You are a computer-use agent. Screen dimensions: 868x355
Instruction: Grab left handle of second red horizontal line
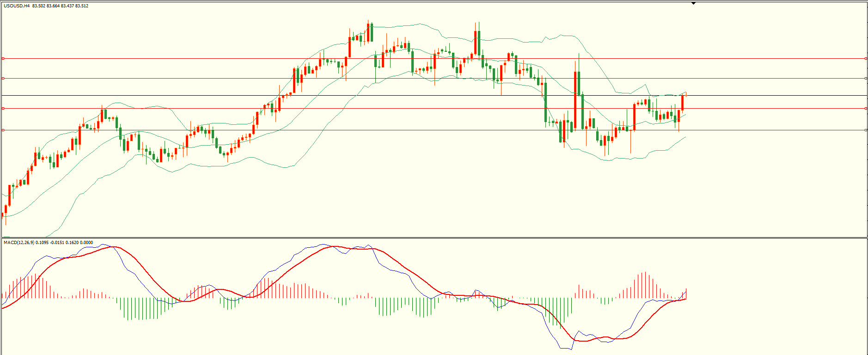click(x=3, y=79)
